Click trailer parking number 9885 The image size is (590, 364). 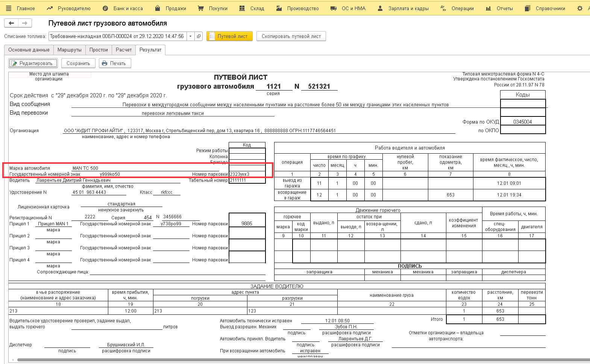(247, 224)
